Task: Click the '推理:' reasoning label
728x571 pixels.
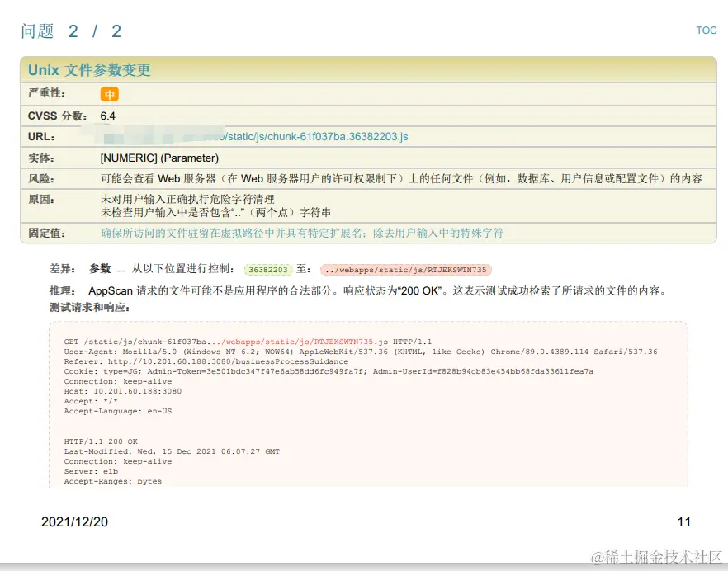Action: (63, 290)
